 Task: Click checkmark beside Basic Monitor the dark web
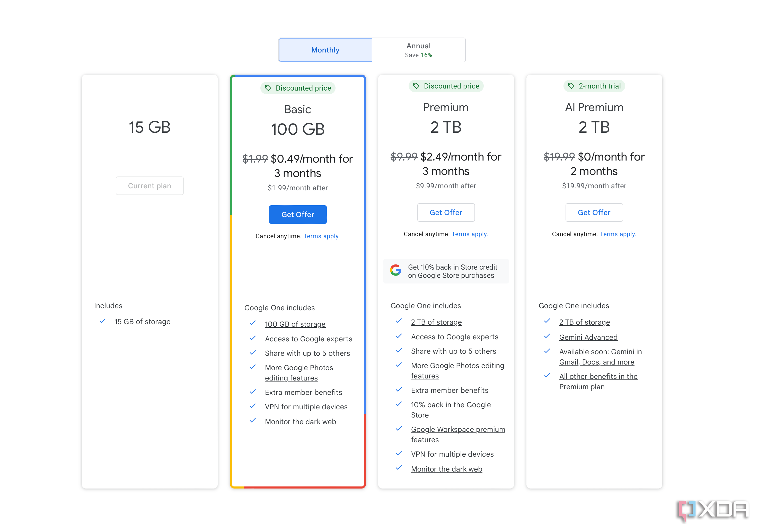coord(253,421)
